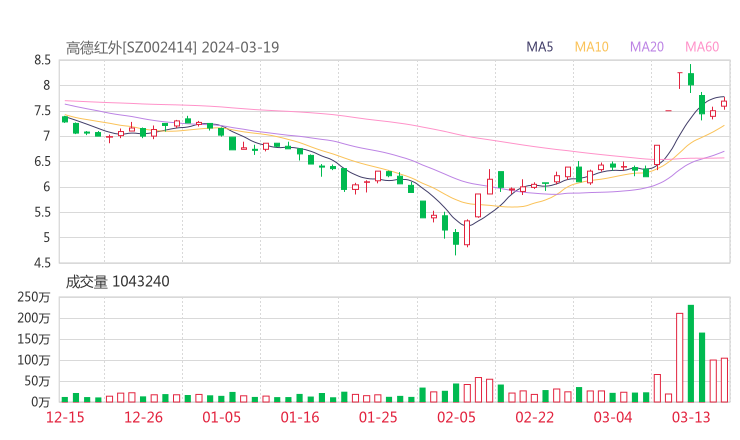Click the MA10 legend label
Image resolution: width=740 pixels, height=440 pixels.
pyautogui.click(x=591, y=47)
